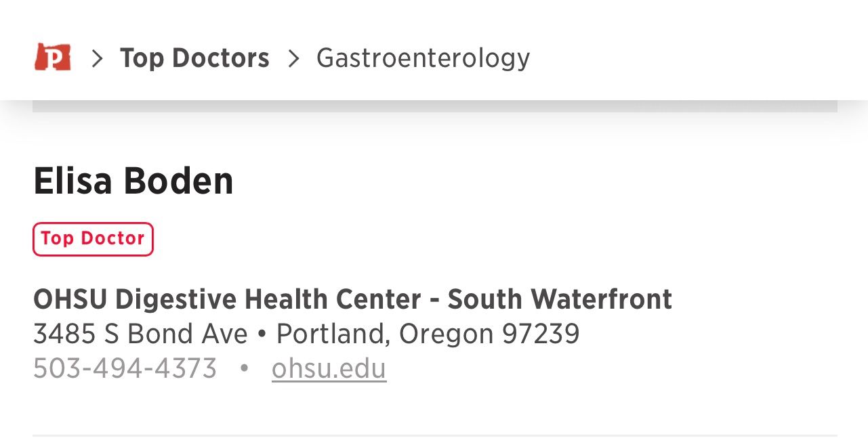
Task: Click the chevron right after the logo
Action: pos(97,59)
